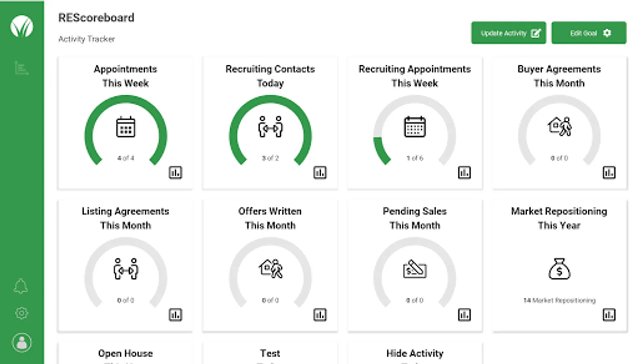
Task: Click the '4 of 4' progress text
Action: coord(126,158)
